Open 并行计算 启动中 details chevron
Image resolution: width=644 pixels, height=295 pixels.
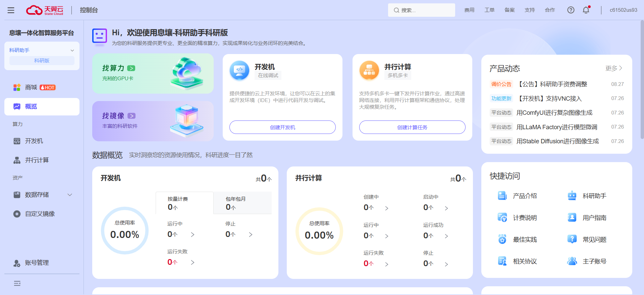tap(446, 208)
